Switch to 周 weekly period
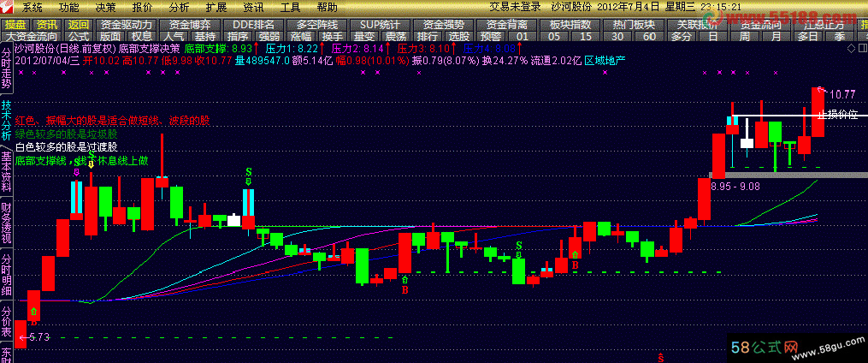 click(x=744, y=37)
